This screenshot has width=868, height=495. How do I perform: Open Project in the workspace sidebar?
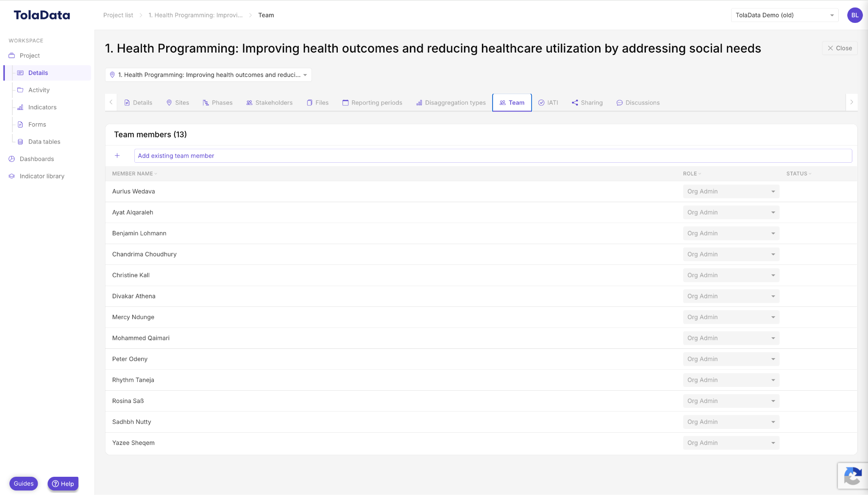click(x=30, y=56)
